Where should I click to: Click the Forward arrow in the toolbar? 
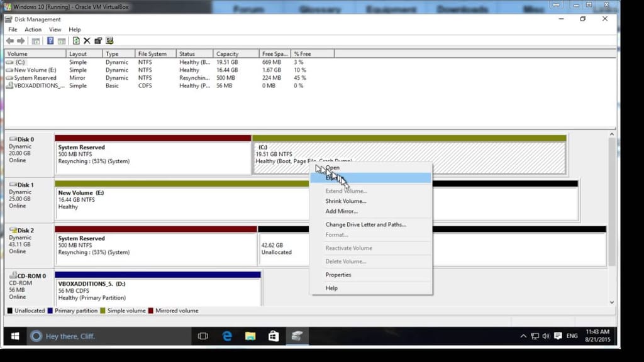coord(21,41)
